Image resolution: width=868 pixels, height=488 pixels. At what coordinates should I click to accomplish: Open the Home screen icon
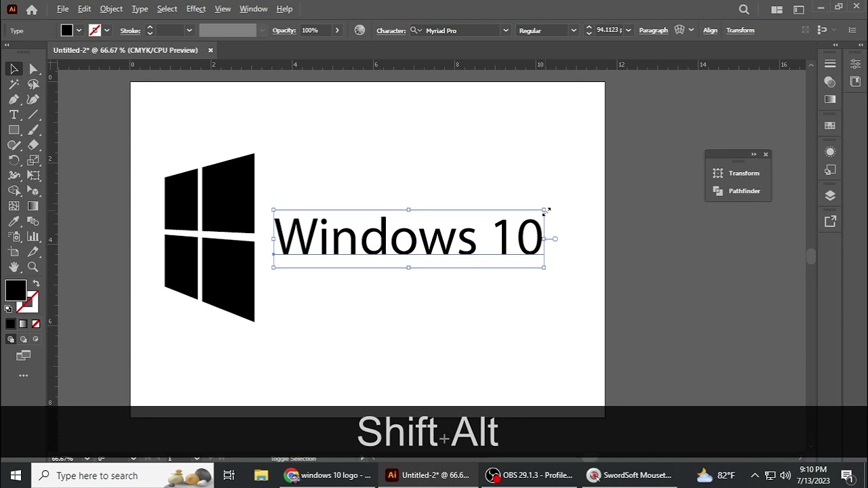click(x=32, y=9)
